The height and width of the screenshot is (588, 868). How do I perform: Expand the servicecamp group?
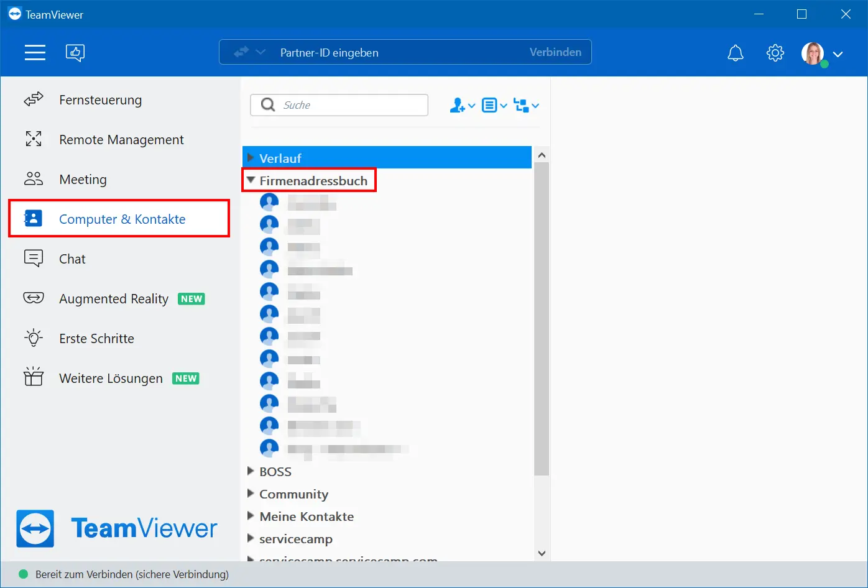[x=251, y=538]
